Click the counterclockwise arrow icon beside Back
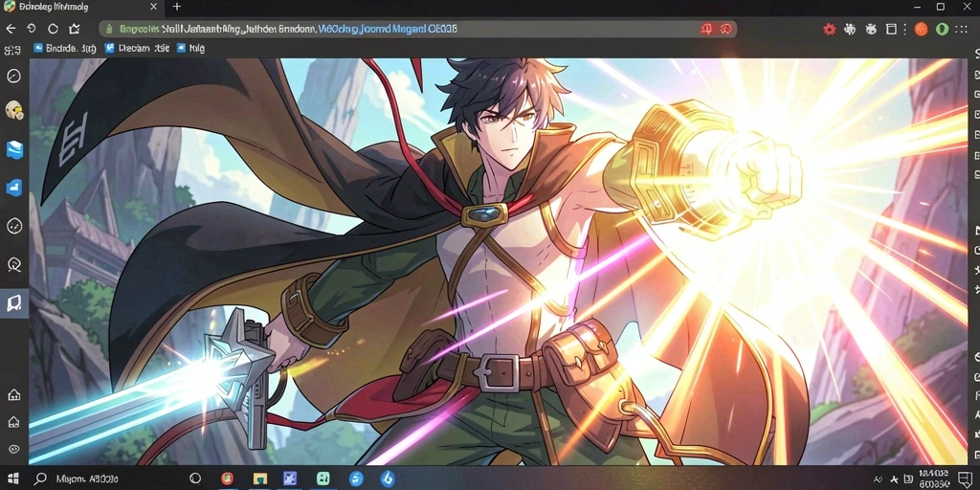This screenshot has height=490, width=980. pos(32,29)
